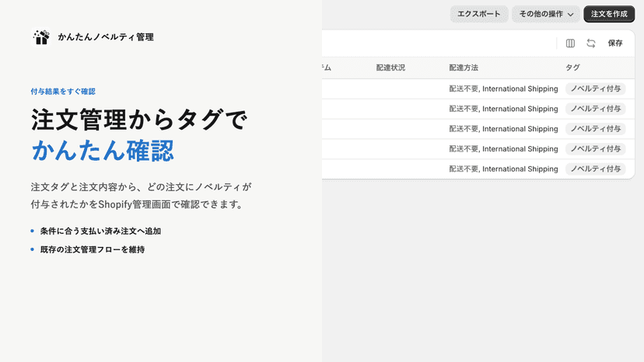
Task: Click the タグ column header
Action: click(572, 68)
